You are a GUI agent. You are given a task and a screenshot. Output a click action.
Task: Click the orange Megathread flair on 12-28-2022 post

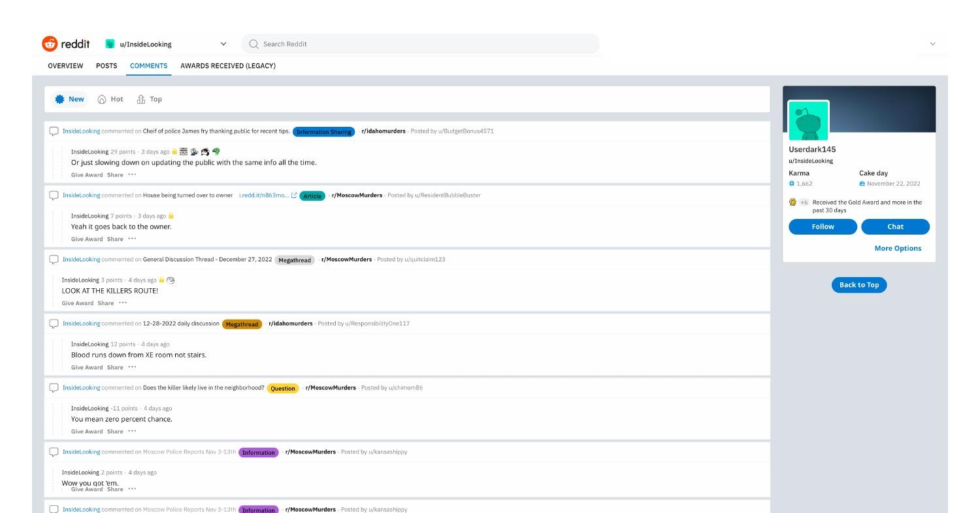coord(242,324)
